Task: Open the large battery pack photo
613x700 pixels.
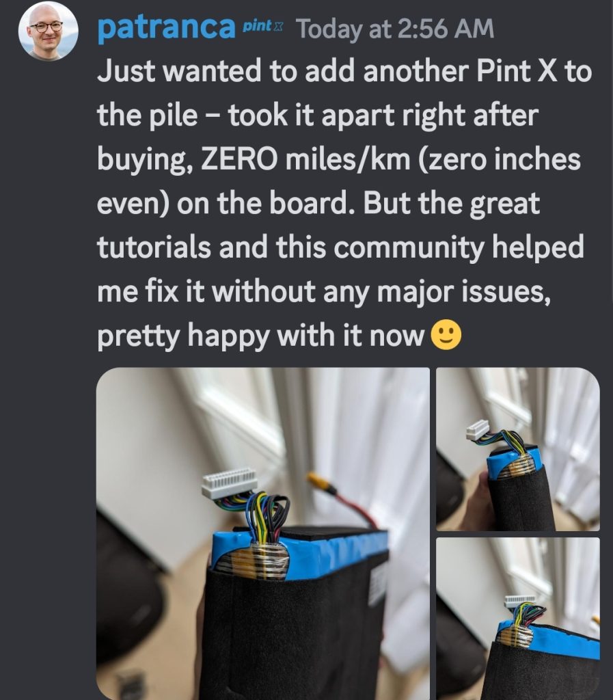Action: point(263,533)
